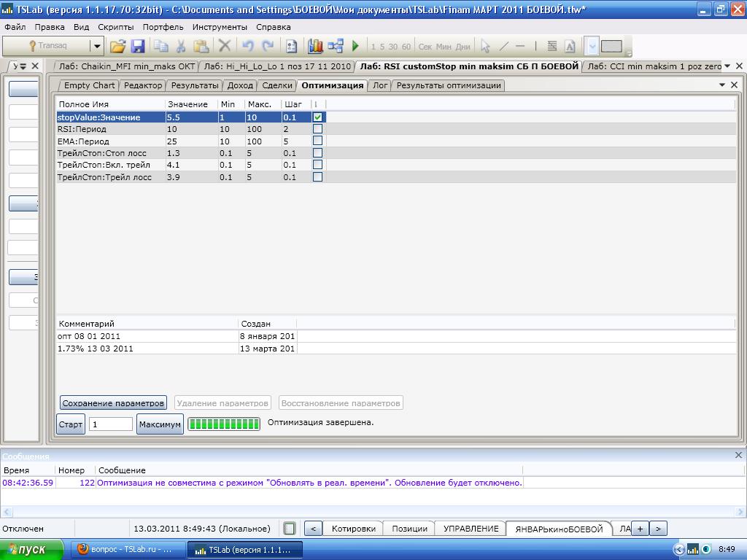Check the EMA:Период optimization box
Image resolution: width=747 pixels, height=560 pixels.
(317, 141)
